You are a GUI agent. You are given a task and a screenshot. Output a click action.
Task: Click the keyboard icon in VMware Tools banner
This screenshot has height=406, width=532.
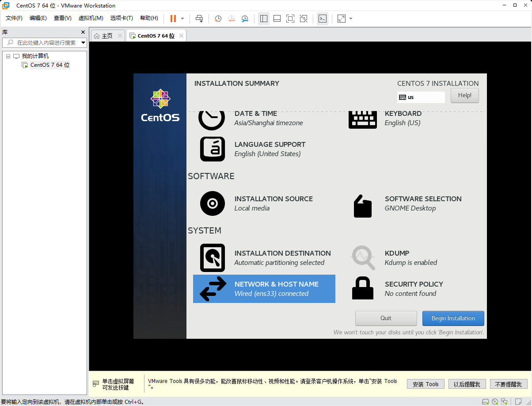(x=95, y=384)
